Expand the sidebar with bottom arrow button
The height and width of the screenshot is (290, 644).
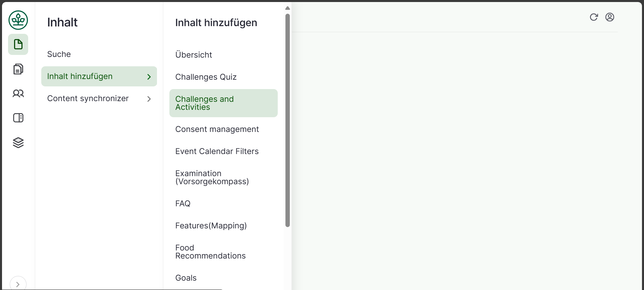(18, 284)
